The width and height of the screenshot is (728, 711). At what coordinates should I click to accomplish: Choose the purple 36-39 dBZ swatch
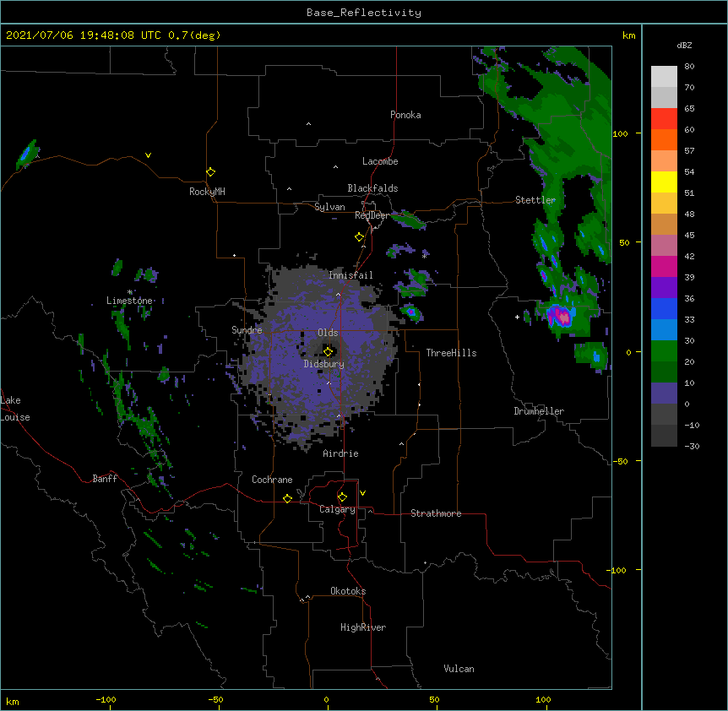click(664, 288)
